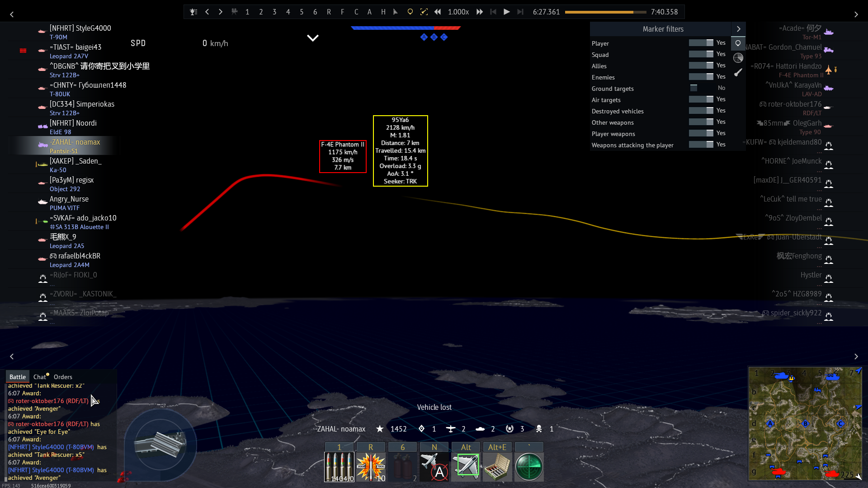The image size is (868, 488).
Task: Select the H option in replay bar
Action: click(x=383, y=12)
